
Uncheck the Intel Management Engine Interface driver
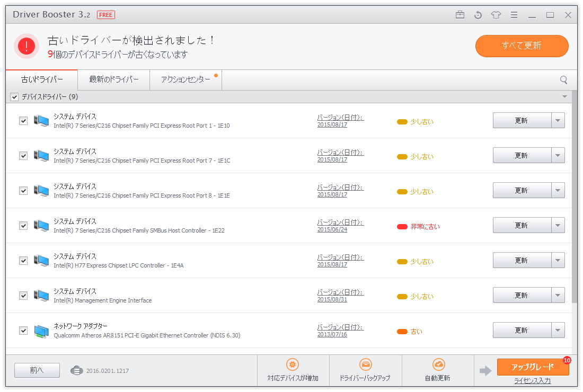pos(23,295)
